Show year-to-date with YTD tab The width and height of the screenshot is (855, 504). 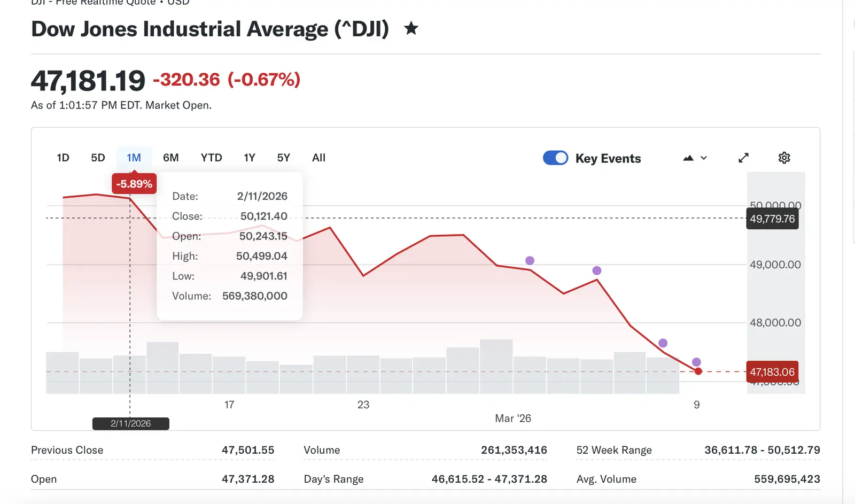click(x=211, y=158)
